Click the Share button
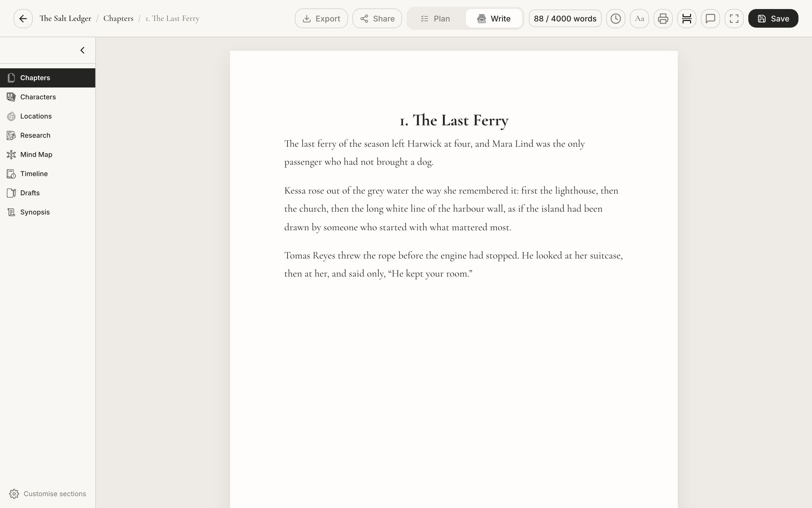This screenshot has height=508, width=812. (377, 18)
